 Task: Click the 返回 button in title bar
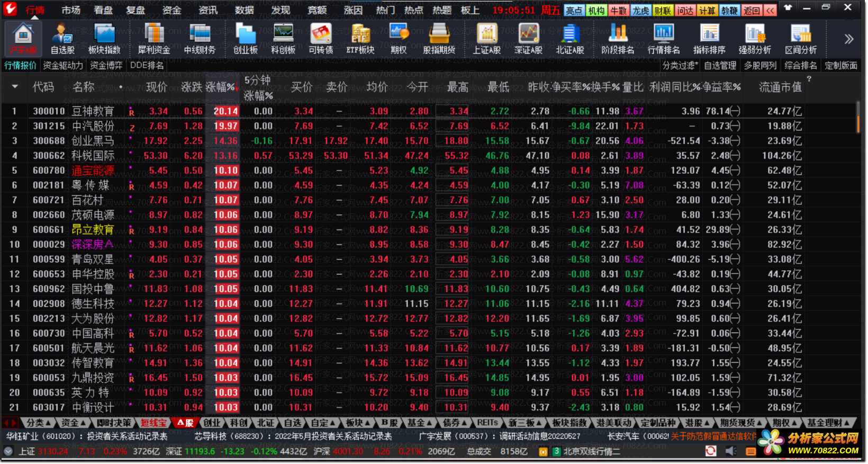click(x=752, y=11)
